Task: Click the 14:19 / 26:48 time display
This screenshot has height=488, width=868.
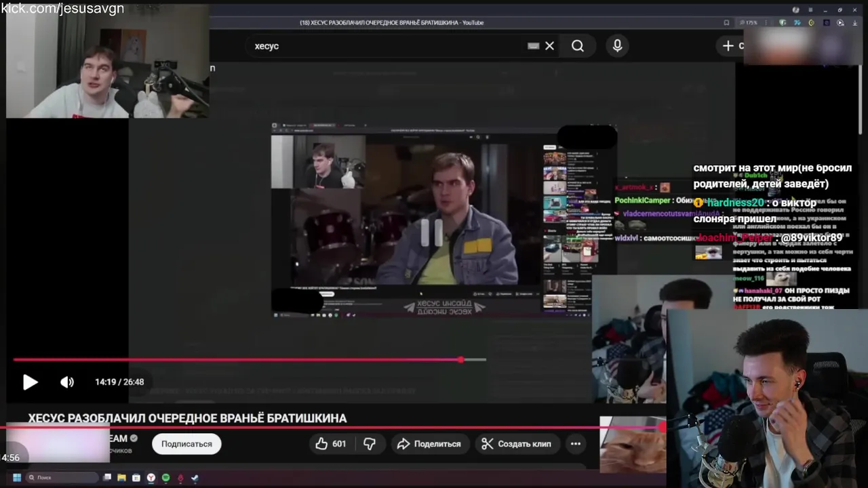Action: point(119,382)
